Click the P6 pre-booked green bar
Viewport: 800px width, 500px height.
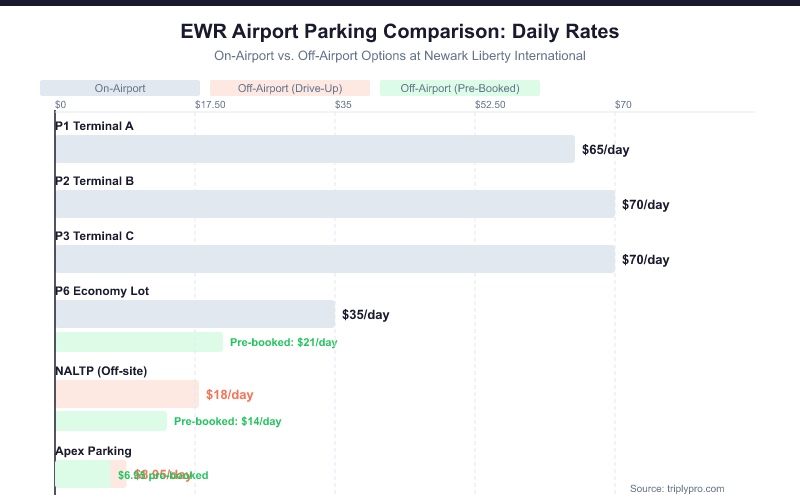click(x=139, y=342)
